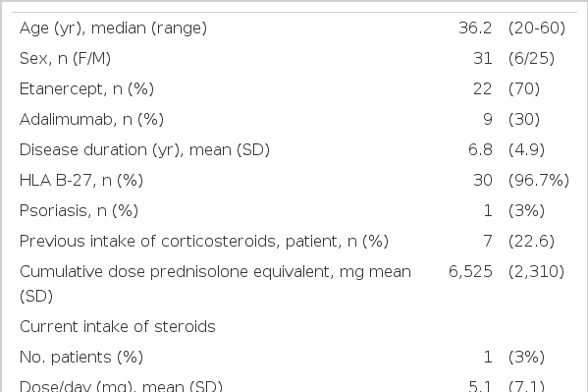Select the 'Sex, n (F/M)' row label
The height and width of the screenshot is (392, 588).
(65, 59)
